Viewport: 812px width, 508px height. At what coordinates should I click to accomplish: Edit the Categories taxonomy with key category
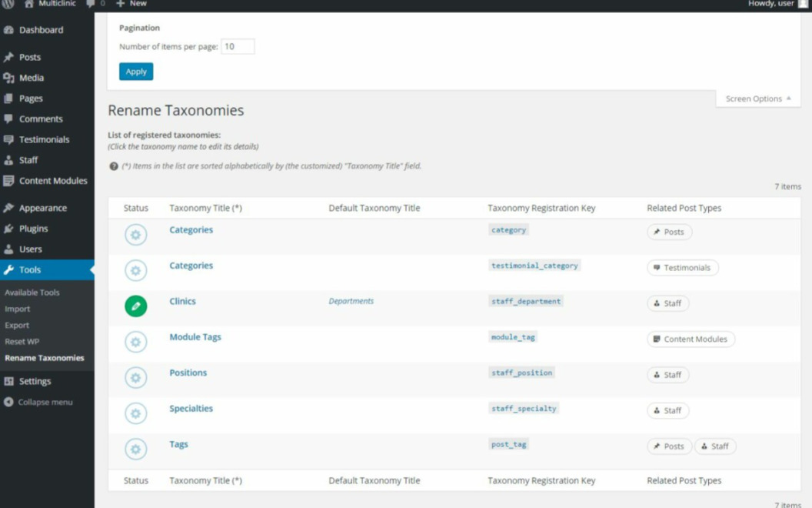point(191,229)
